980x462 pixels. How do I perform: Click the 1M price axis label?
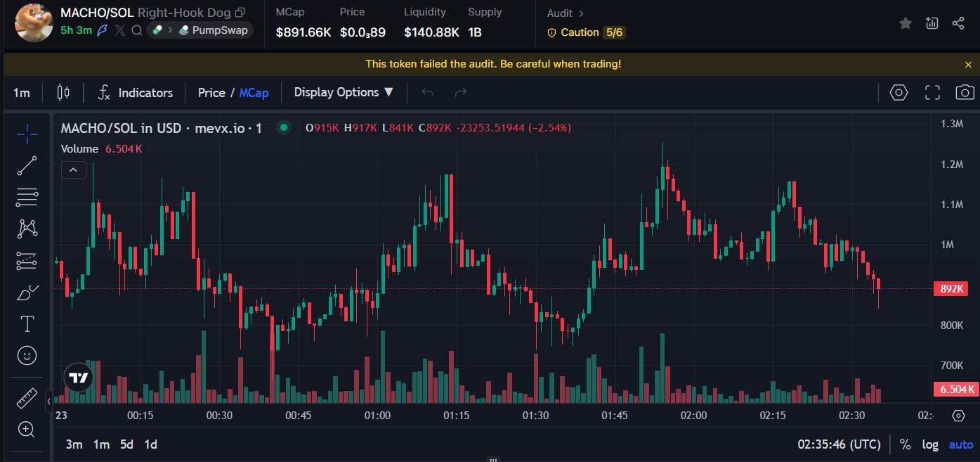tap(947, 245)
